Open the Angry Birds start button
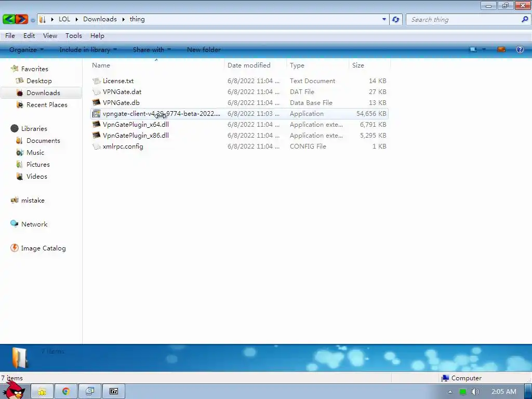The image size is (532, 399). tap(14, 390)
